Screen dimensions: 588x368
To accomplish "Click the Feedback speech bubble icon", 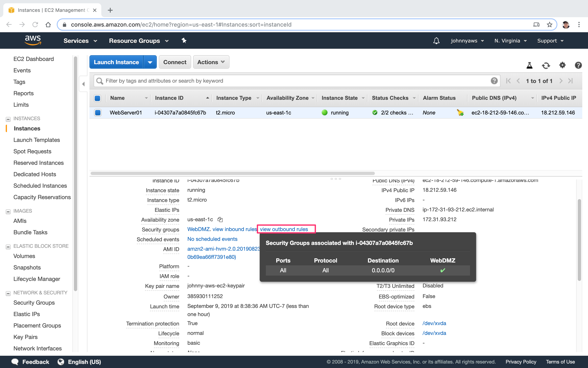I will (x=15, y=362).
